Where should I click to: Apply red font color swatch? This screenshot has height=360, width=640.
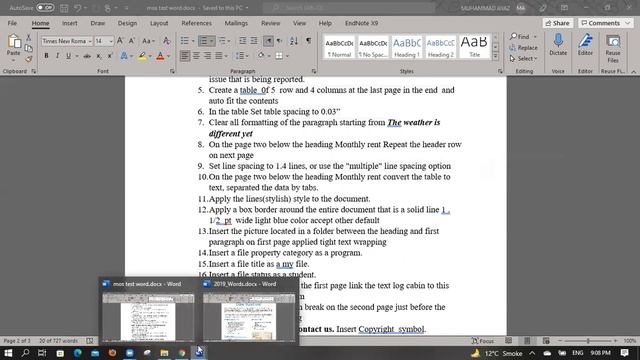pos(160,56)
